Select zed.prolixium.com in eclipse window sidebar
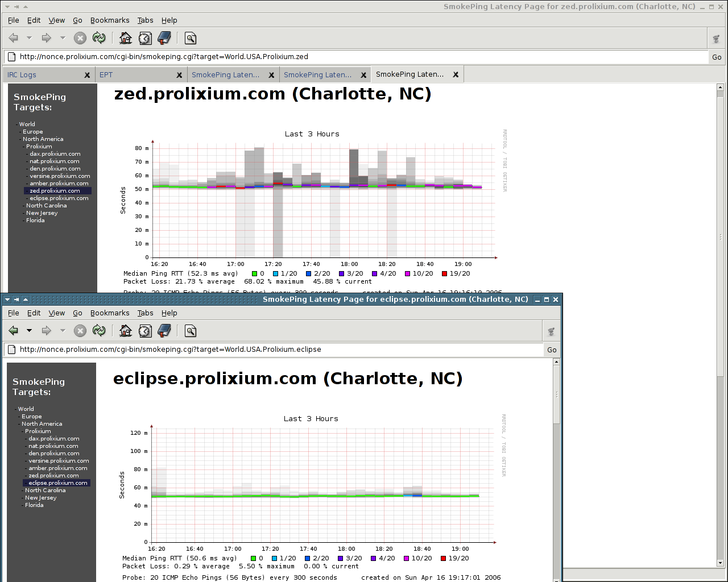 click(54, 476)
